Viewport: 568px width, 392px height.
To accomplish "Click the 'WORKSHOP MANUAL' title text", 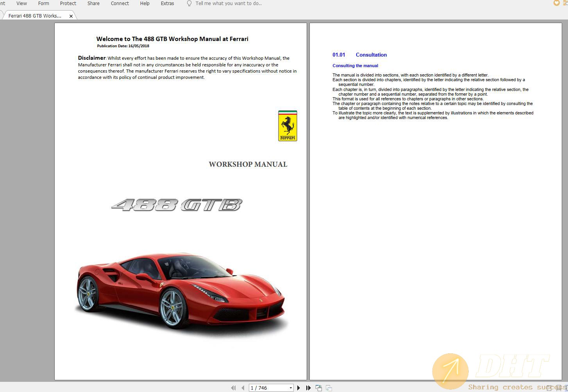I will click(248, 164).
